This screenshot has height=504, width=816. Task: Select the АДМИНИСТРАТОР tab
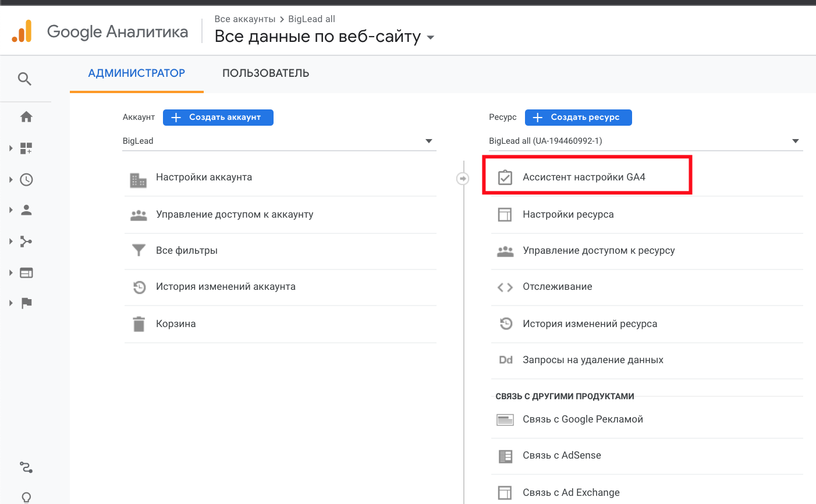[136, 73]
